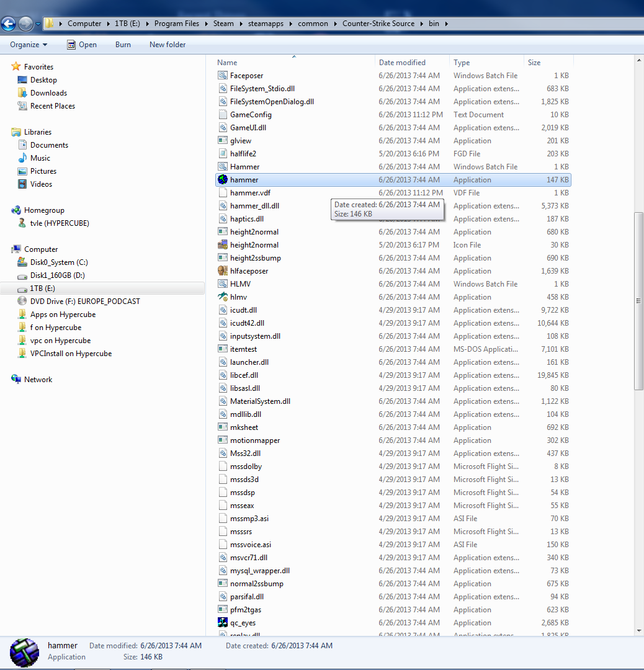
Task: Select VPCInstall on Hypercube
Action: (71, 354)
